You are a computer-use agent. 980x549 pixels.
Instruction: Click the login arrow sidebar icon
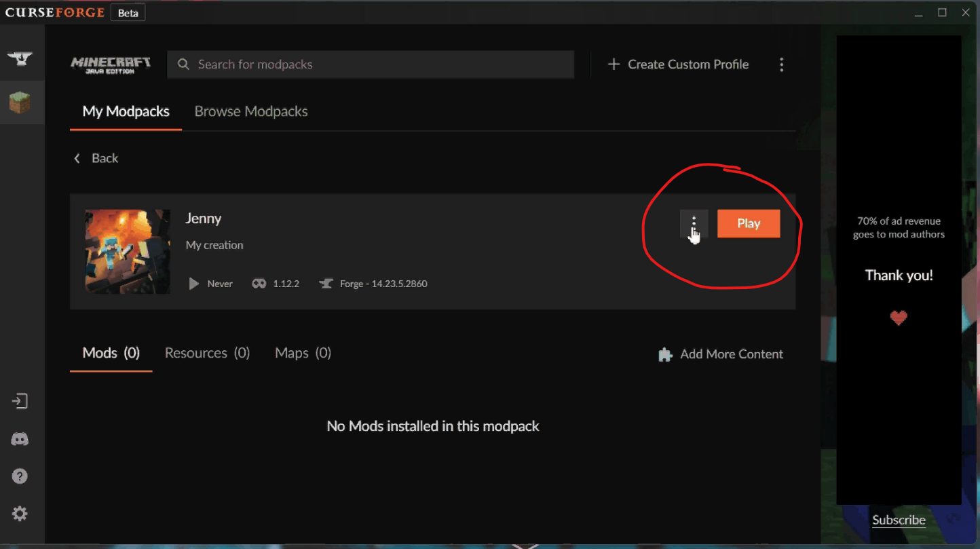point(20,401)
